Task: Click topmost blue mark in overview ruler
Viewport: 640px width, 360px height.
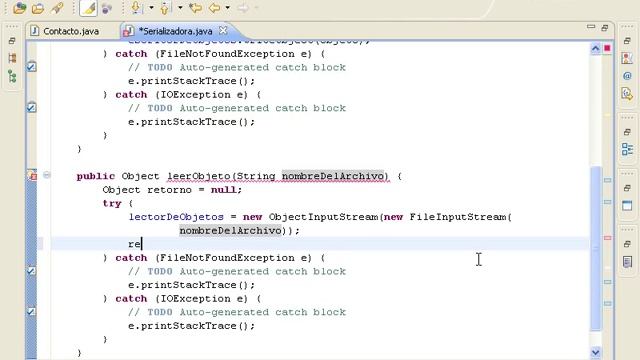Action: click(x=607, y=180)
